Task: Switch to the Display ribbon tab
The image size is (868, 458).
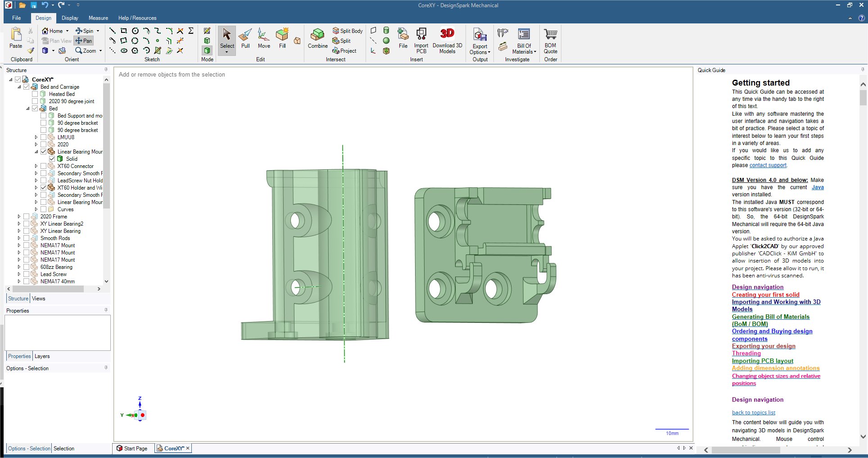Action: [70, 18]
